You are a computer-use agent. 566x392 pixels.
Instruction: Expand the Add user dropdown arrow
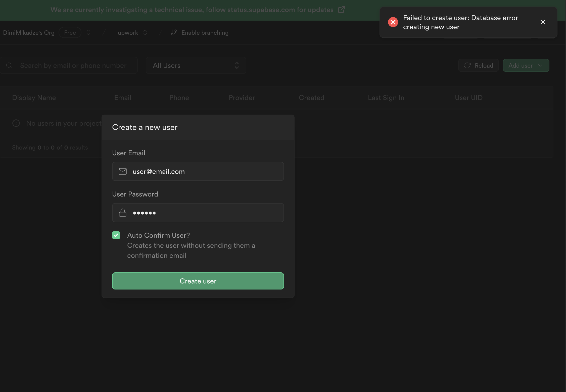click(540, 65)
